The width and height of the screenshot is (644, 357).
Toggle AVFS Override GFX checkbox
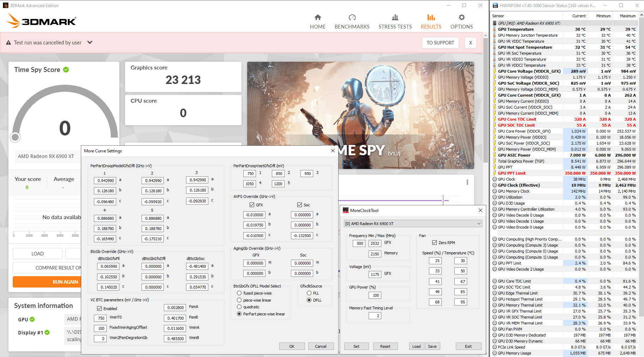point(252,205)
